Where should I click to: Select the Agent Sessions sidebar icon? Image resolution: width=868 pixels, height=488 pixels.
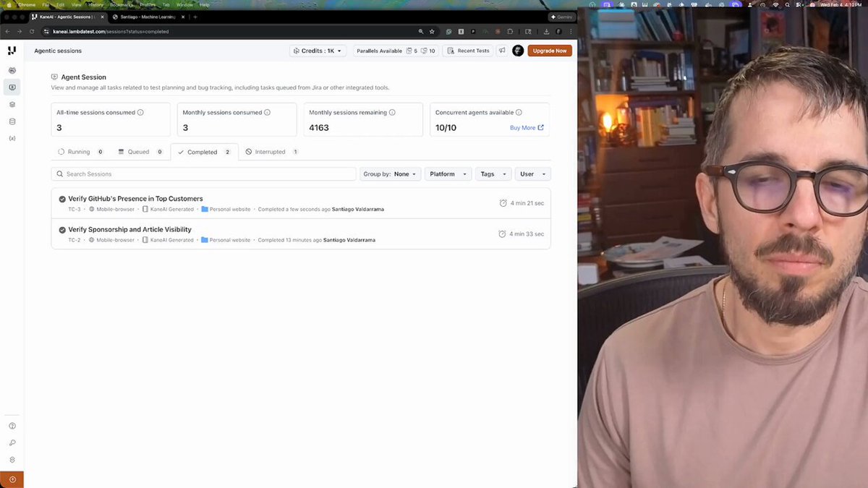tap(12, 87)
